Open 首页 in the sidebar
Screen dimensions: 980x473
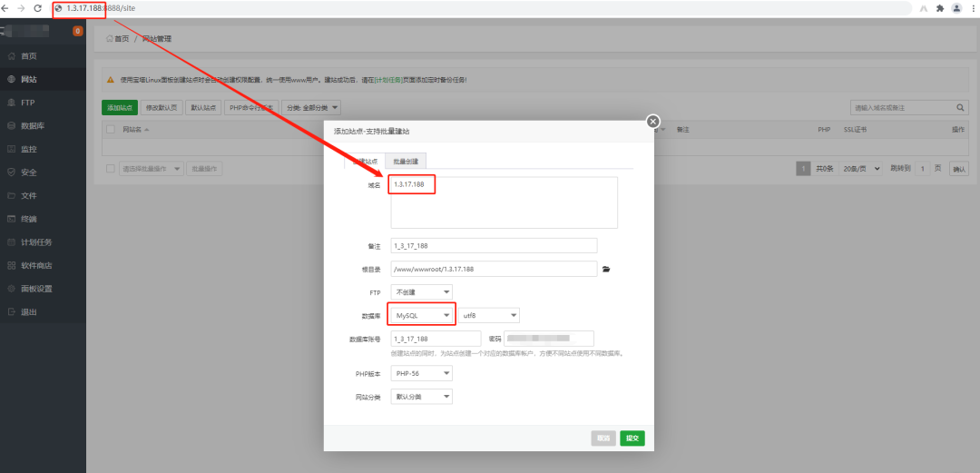click(44, 56)
